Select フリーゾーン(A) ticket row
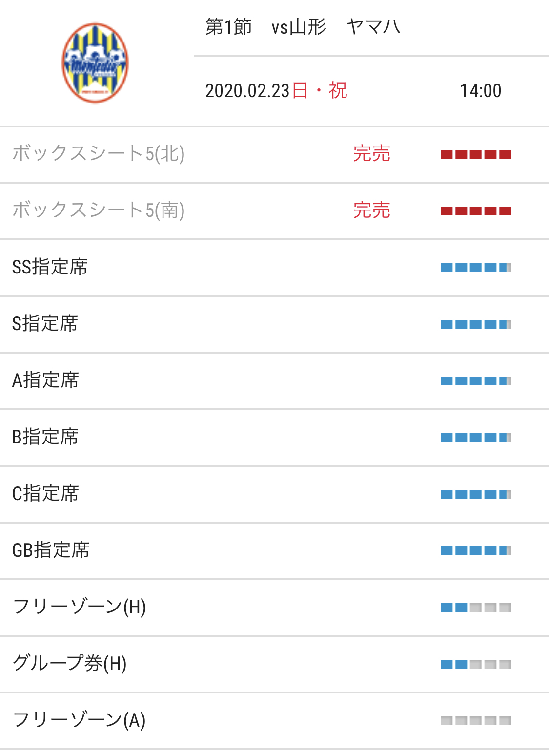549x756 pixels. [x=274, y=721]
